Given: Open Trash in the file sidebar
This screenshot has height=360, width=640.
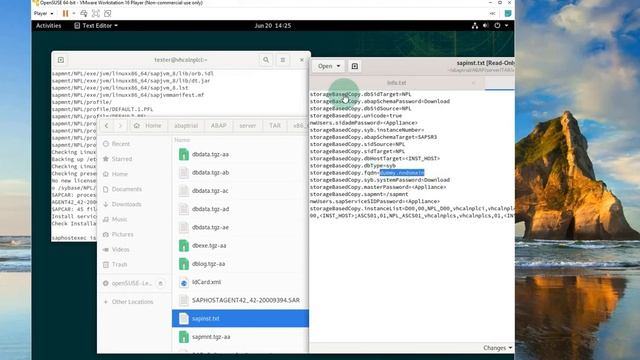Looking at the screenshot, I should tap(119, 265).
